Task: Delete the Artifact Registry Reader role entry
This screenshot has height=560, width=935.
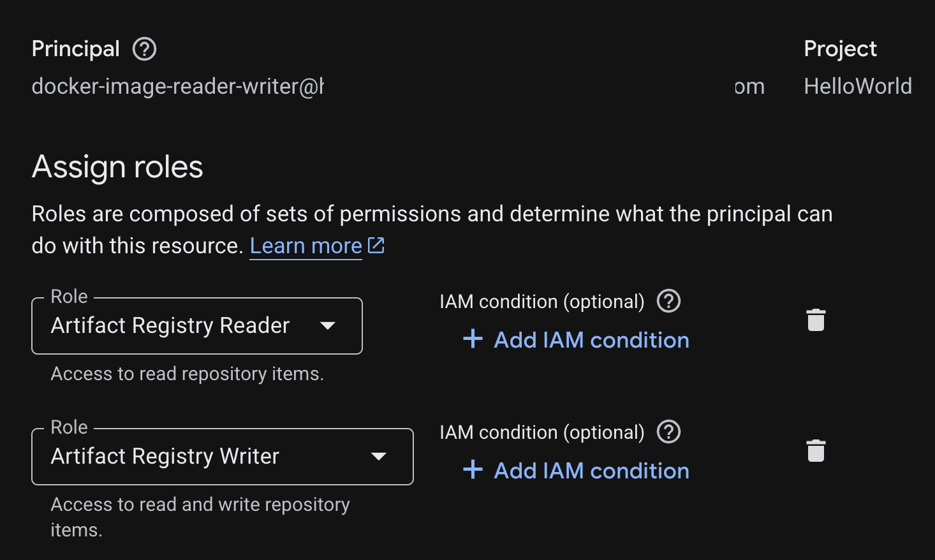Action: click(816, 321)
